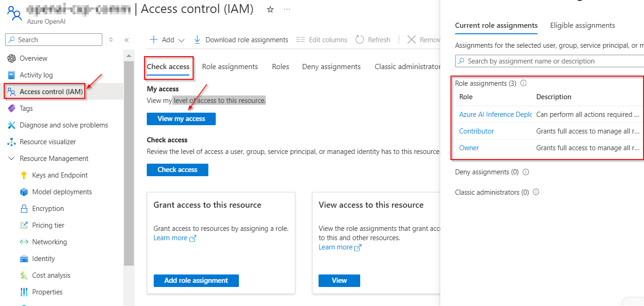
Task: Open the Contributor role link
Action: pos(476,131)
